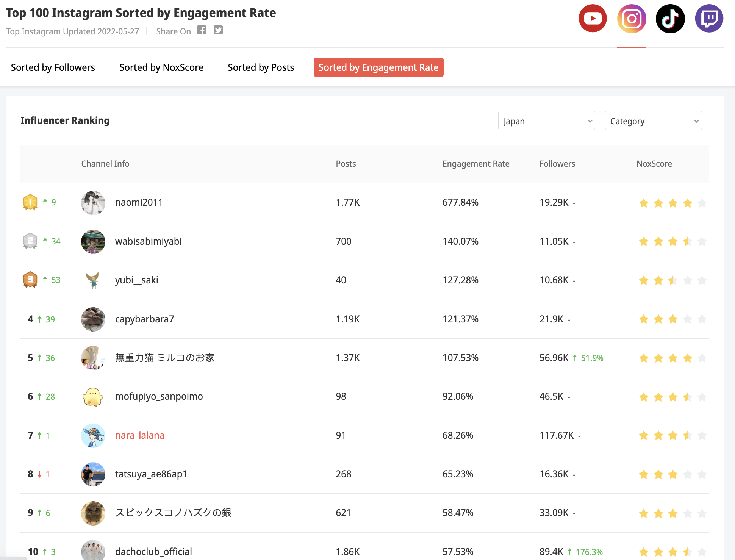Click the Channel Info column header
The width and height of the screenshot is (735, 560).
105,164
